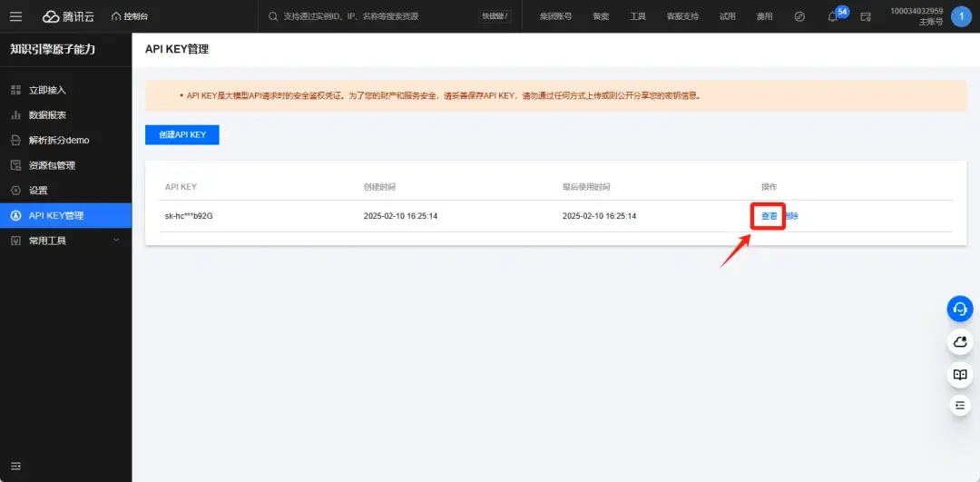
Task: Select API KEY管理 in the sidebar
Action: pyautogui.click(x=65, y=216)
